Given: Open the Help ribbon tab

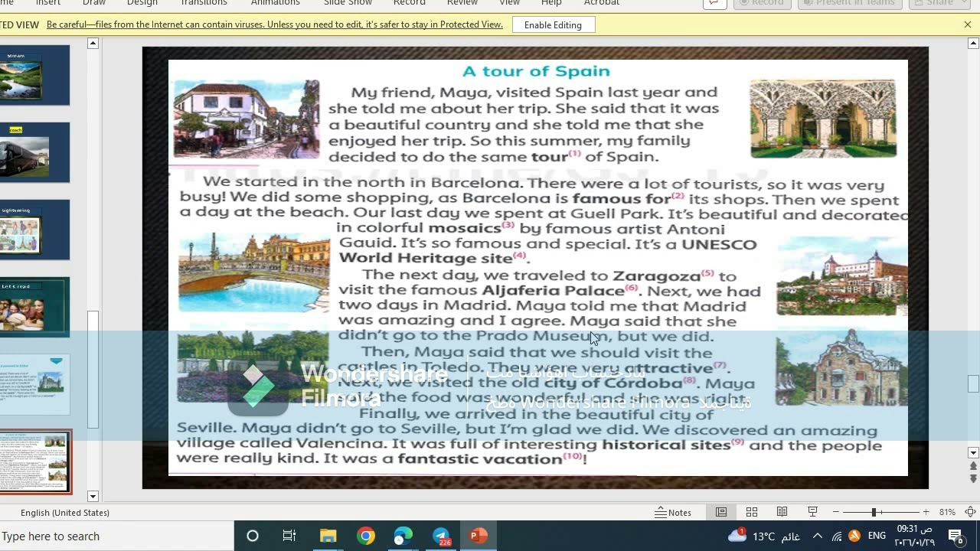Looking at the screenshot, I should pyautogui.click(x=551, y=2).
